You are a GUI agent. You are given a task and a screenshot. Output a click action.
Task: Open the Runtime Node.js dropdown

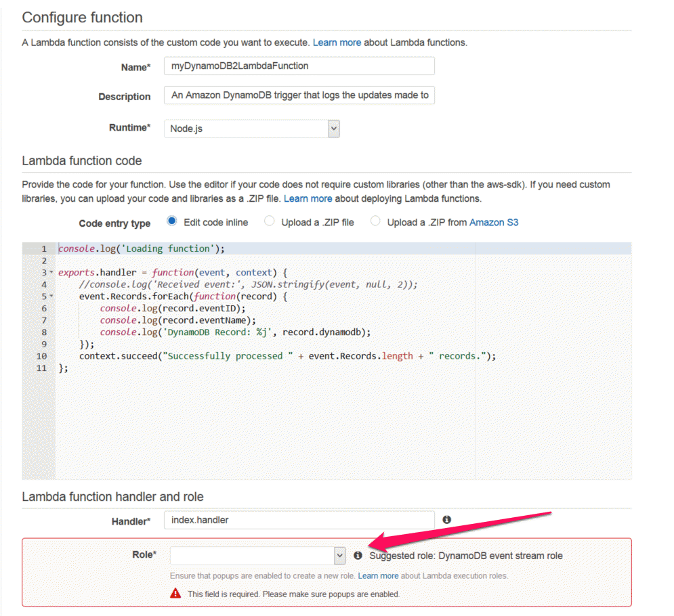(x=252, y=129)
